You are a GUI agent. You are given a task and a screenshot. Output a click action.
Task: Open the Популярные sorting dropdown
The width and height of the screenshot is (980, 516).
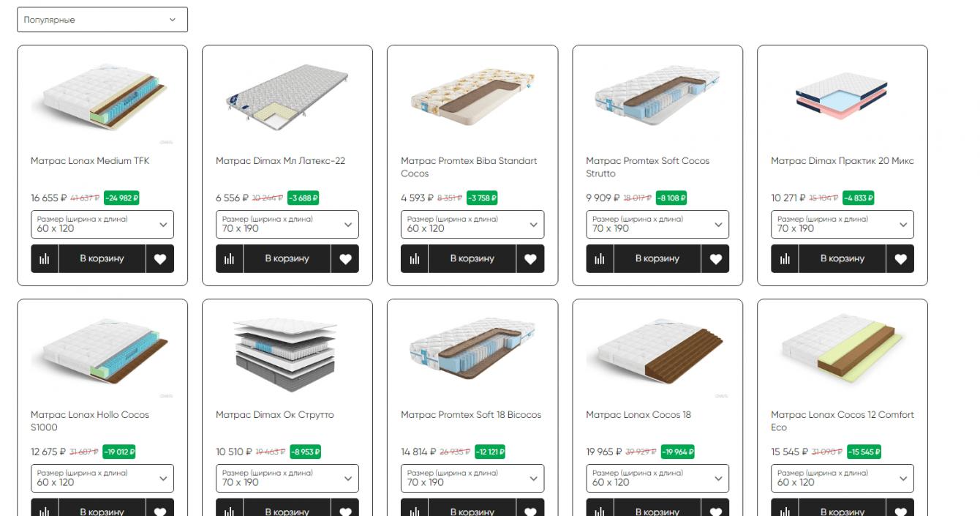[102, 20]
